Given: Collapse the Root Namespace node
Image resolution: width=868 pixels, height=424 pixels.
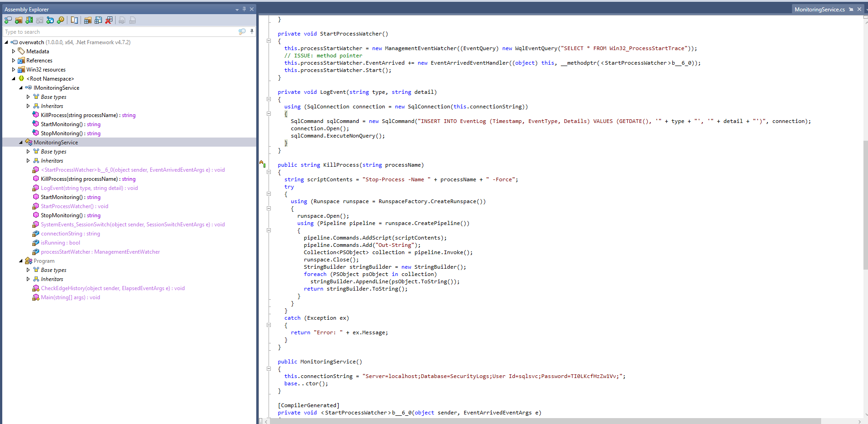Looking at the screenshot, I should 14,78.
